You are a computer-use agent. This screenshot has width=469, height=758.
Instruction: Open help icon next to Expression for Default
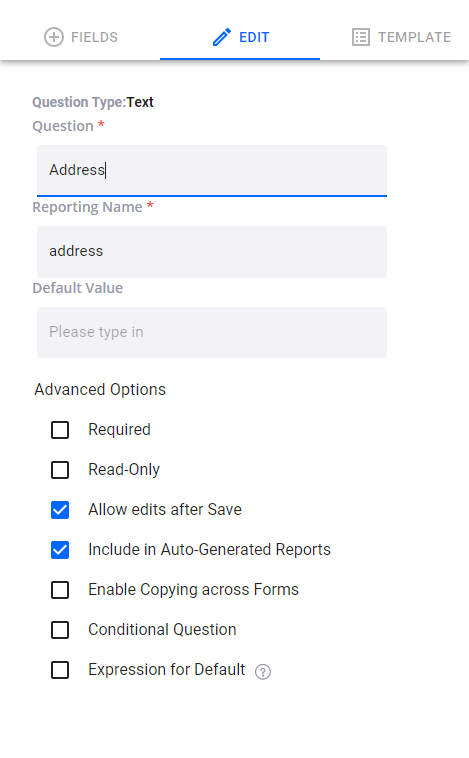coord(263,671)
